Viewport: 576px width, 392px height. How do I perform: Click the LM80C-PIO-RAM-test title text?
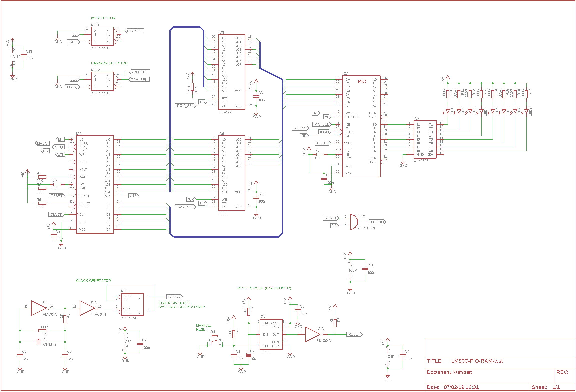477,361
